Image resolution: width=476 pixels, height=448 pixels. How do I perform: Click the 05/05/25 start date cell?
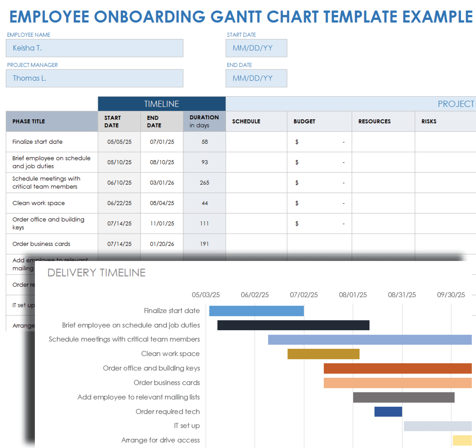(x=119, y=141)
